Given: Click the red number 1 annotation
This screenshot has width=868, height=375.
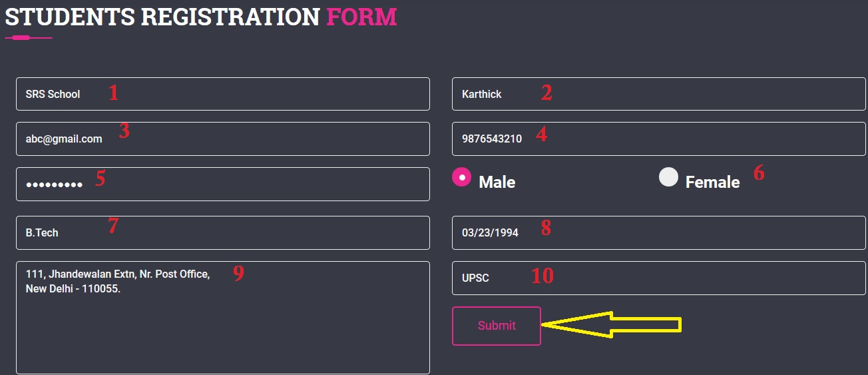Looking at the screenshot, I should click(x=113, y=93).
